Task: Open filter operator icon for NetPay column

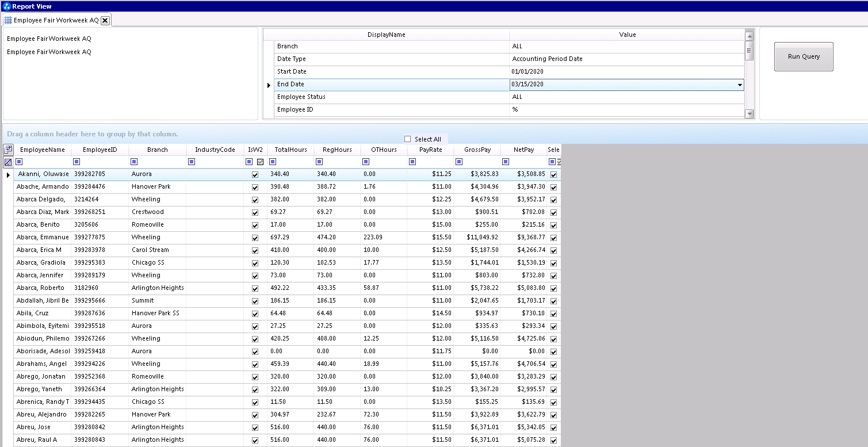Action: 506,162
